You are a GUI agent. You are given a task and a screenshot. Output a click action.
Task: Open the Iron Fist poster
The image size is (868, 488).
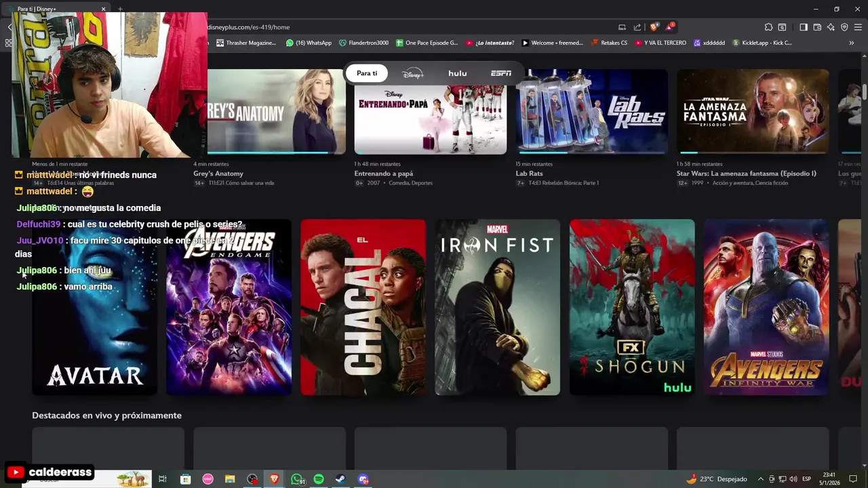[x=497, y=307]
